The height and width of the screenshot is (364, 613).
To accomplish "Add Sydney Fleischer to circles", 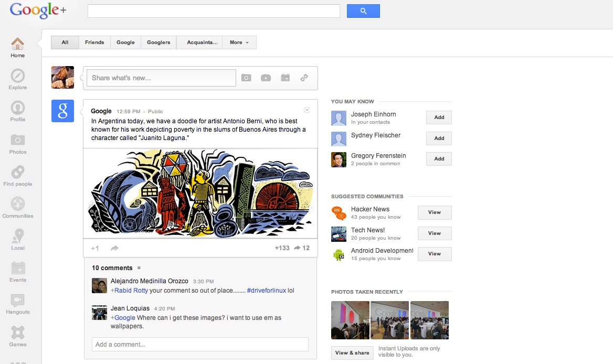I will [x=439, y=138].
